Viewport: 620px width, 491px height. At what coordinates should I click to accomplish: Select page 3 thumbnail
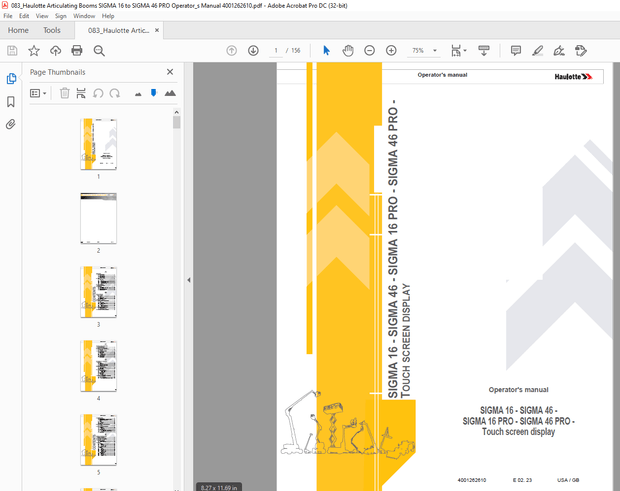[98, 293]
